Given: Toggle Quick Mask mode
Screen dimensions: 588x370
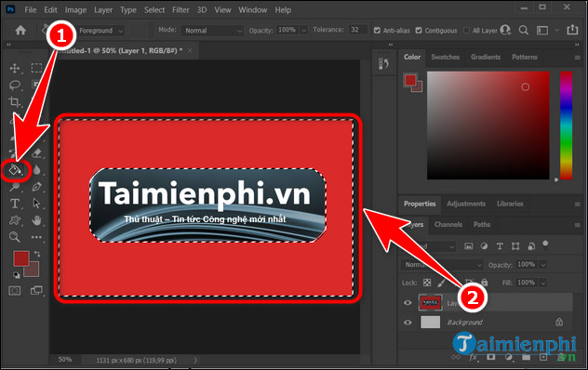Looking at the screenshot, I should 15,291.
